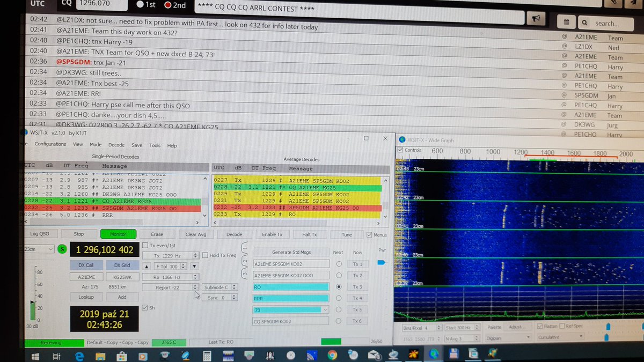
Task: Select Next radio for Tx 3 RO message
Action: point(339,287)
